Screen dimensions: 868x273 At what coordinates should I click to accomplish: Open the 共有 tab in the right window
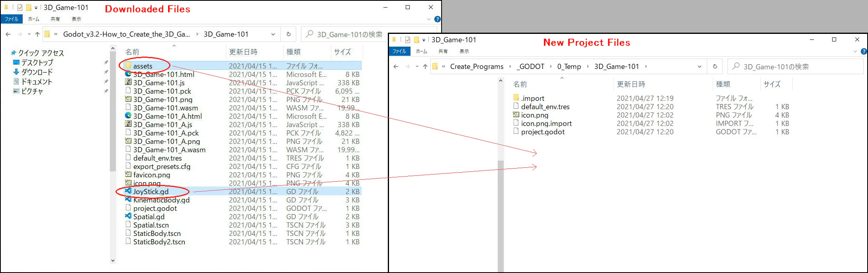443,51
